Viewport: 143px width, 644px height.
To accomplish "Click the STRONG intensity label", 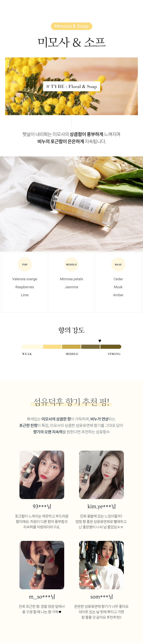I will pyautogui.click(x=114, y=354).
